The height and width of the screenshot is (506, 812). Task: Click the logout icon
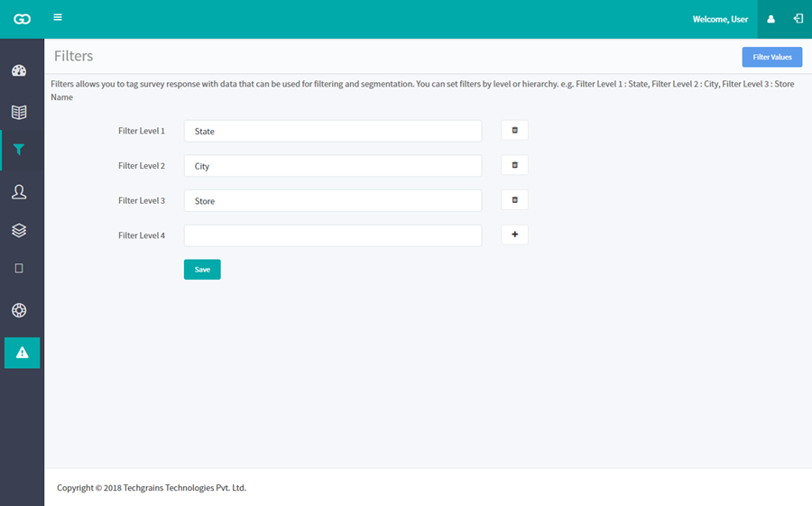pyautogui.click(x=798, y=19)
